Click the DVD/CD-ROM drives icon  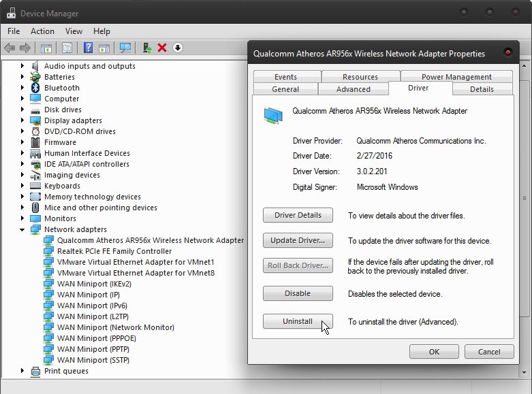click(x=35, y=131)
